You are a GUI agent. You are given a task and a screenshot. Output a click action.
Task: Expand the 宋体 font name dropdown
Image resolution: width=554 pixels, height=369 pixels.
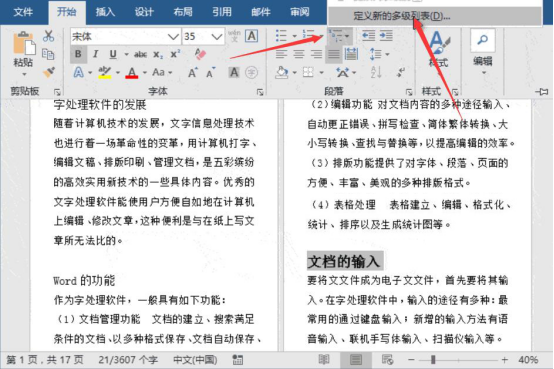(x=173, y=36)
